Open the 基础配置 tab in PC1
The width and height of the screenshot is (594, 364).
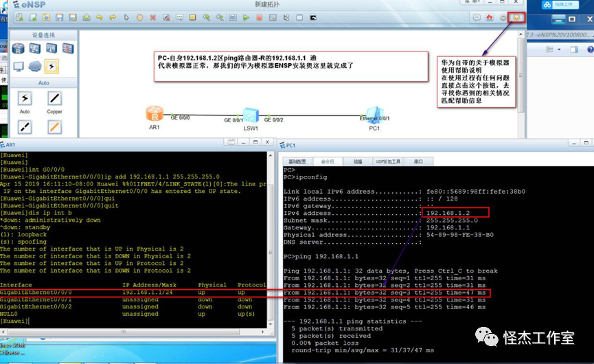297,161
